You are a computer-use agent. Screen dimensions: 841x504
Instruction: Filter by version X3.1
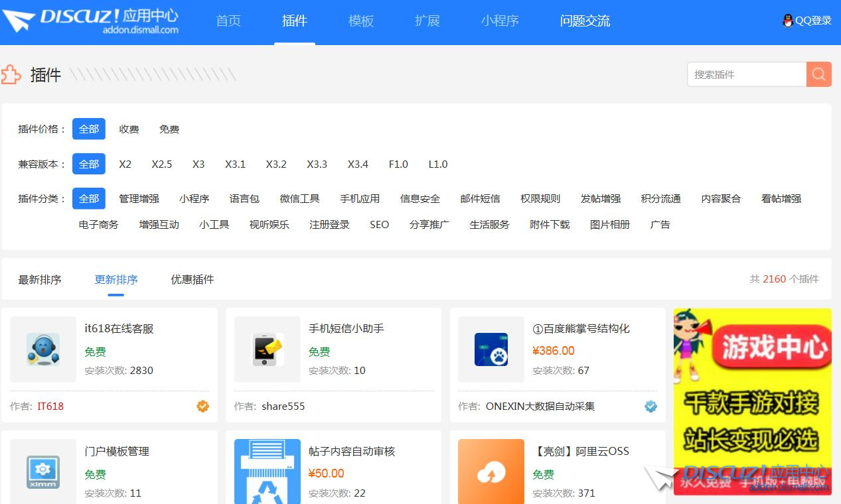236,164
